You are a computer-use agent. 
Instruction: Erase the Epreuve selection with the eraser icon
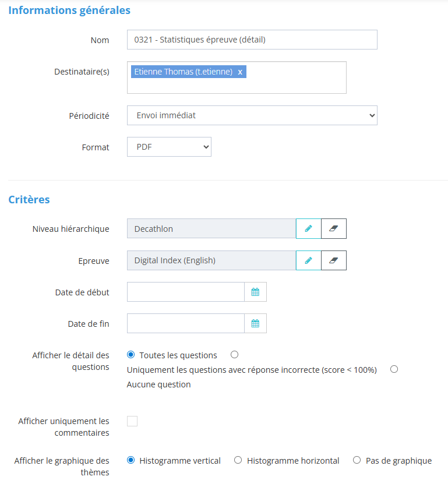click(334, 260)
